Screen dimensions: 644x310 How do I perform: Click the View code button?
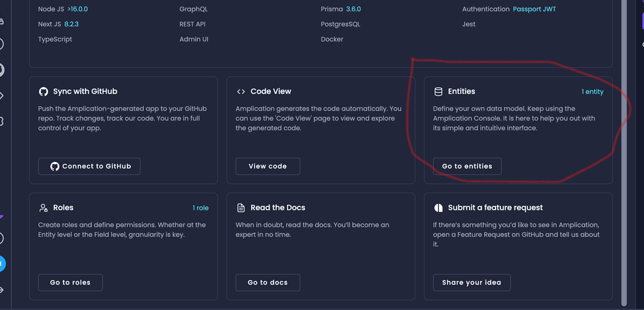click(267, 166)
